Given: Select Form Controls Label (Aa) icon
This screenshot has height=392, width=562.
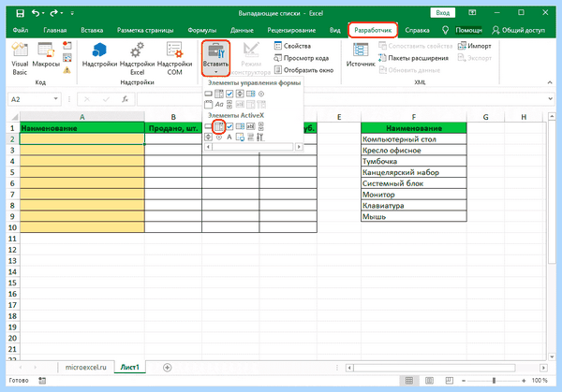Looking at the screenshot, I should click(219, 105).
